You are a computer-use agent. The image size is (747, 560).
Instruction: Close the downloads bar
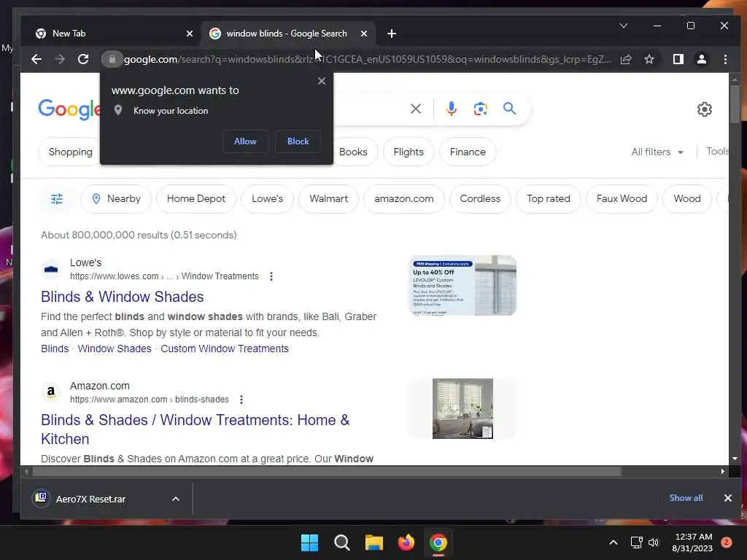pos(728,498)
